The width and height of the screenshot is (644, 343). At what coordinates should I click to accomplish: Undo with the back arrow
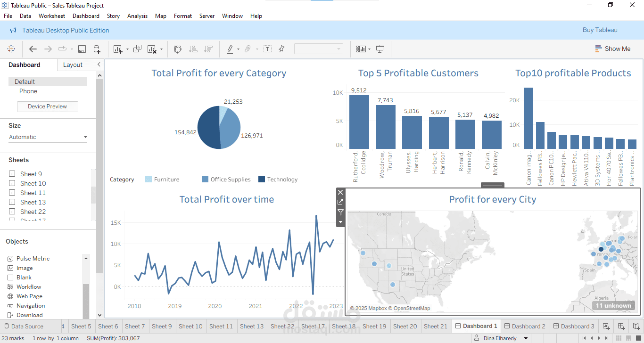pyautogui.click(x=33, y=49)
